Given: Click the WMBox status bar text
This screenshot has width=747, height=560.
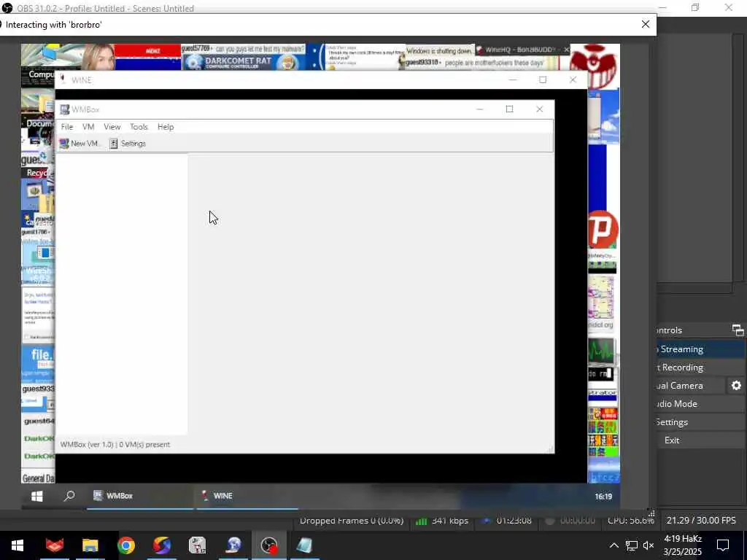Looking at the screenshot, I should [x=115, y=444].
